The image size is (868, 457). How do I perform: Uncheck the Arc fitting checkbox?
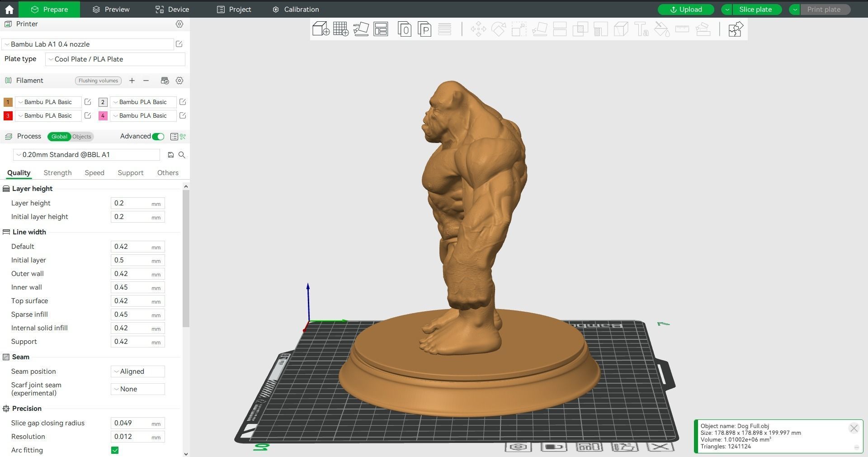click(115, 450)
